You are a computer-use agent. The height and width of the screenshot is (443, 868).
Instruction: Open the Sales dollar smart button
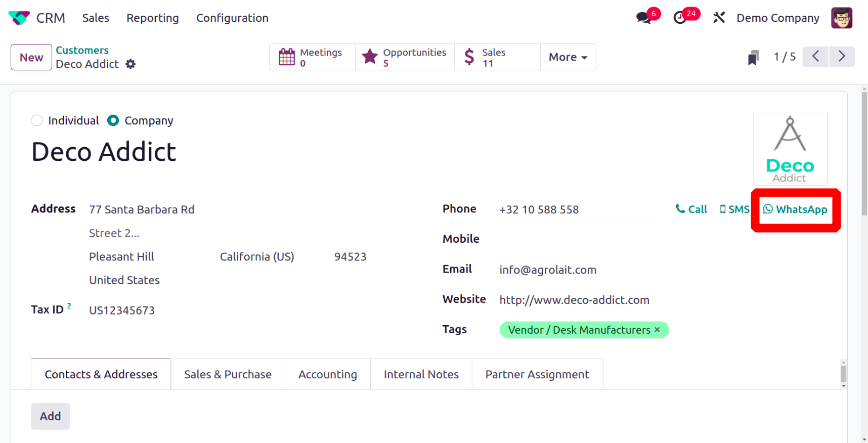(x=497, y=57)
